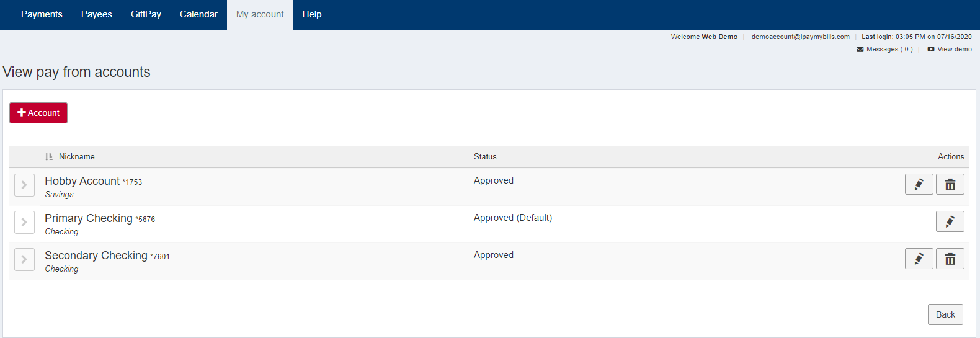Edit the Hobby Account with pencil icon
This screenshot has width=980, height=338.
(919, 184)
